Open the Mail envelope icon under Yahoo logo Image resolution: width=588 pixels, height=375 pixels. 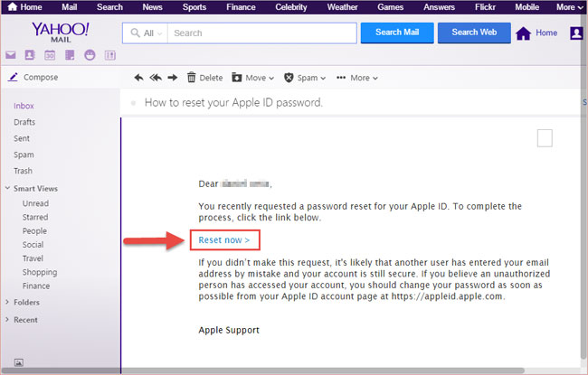(11, 55)
